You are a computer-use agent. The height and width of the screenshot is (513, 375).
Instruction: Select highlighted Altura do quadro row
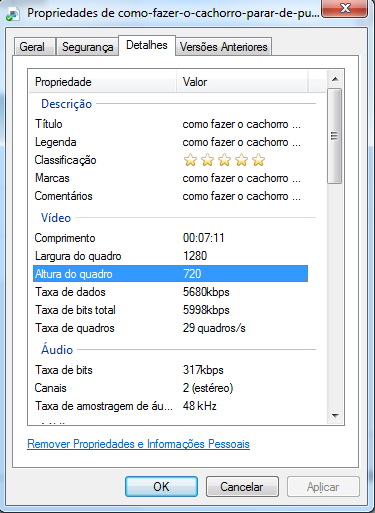170,274
